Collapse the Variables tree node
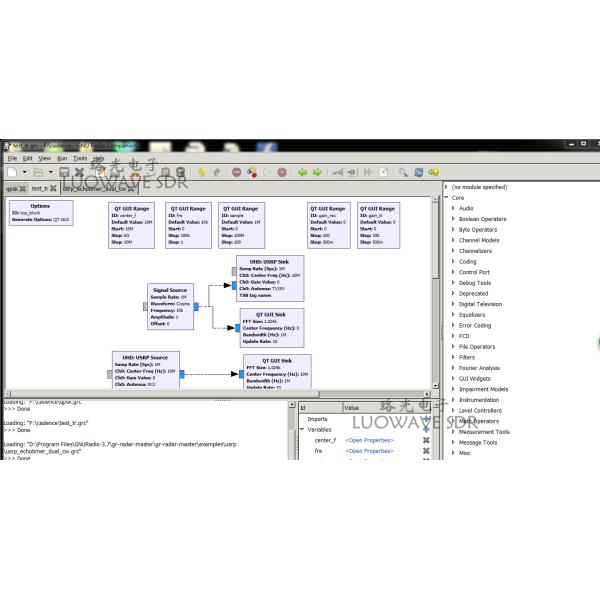600x600 pixels. (x=302, y=430)
